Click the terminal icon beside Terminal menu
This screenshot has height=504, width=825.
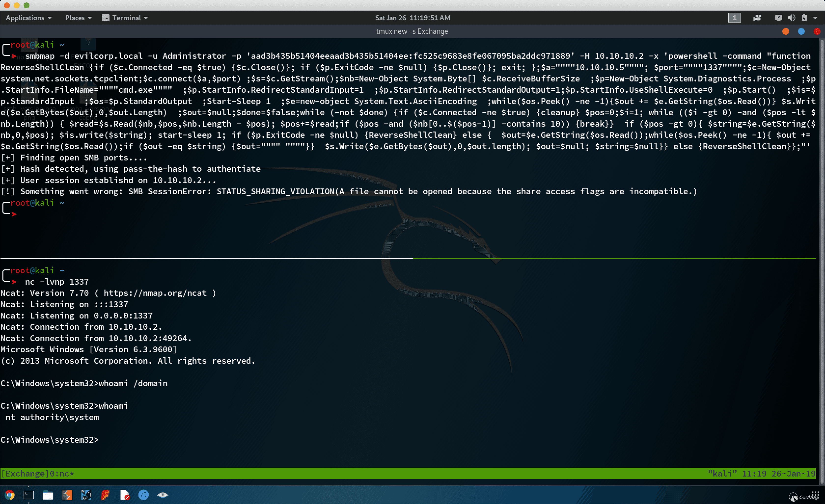tap(106, 18)
